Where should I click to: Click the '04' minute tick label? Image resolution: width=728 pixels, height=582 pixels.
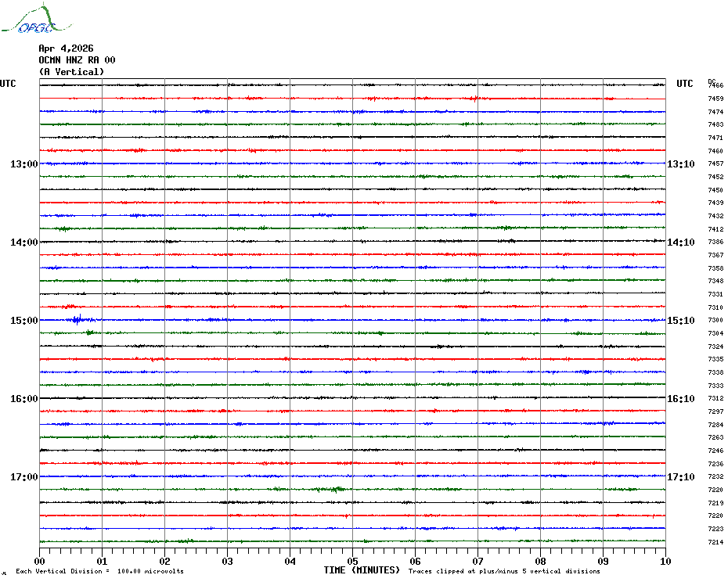point(290,561)
